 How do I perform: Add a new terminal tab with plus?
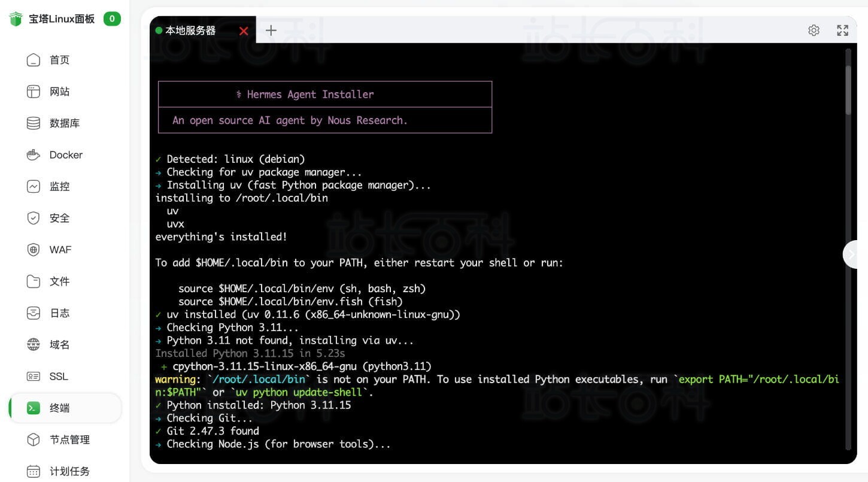(271, 31)
